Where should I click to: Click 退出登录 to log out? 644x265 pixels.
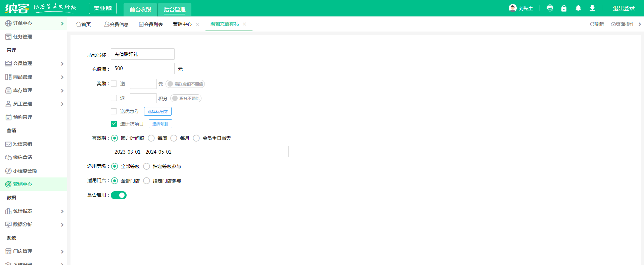click(624, 8)
